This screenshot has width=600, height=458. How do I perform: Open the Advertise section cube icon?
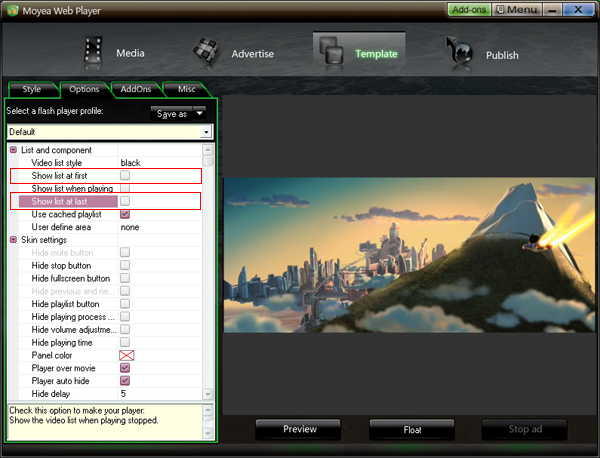coord(205,51)
